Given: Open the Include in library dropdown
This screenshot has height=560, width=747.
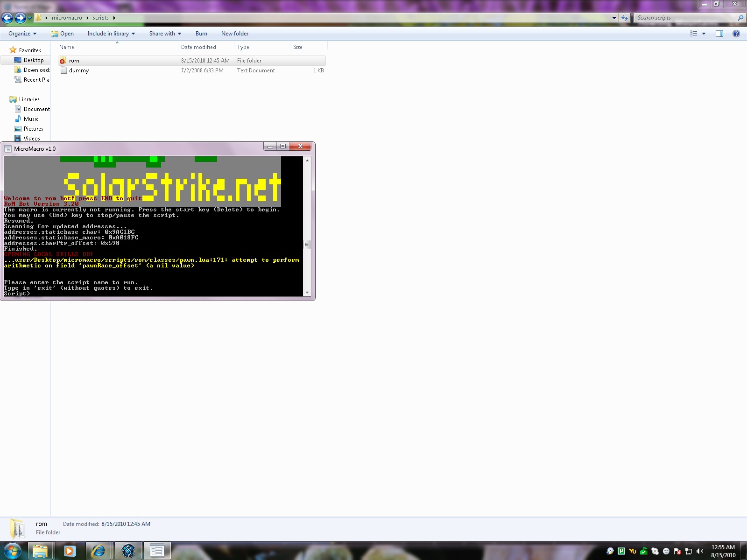Looking at the screenshot, I should tap(111, 34).
